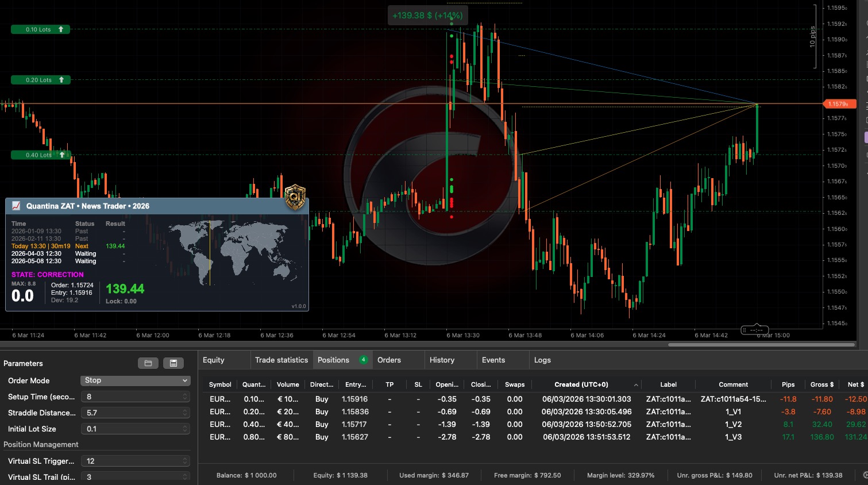Viewport: 868px width, 485px height.
Task: Click the Margin level: 329.97% entry
Action: coord(620,475)
